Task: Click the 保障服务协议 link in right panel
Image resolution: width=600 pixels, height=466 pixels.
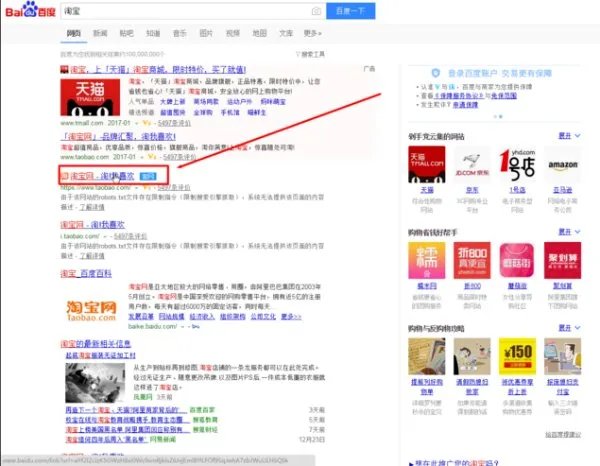Action: point(459,96)
